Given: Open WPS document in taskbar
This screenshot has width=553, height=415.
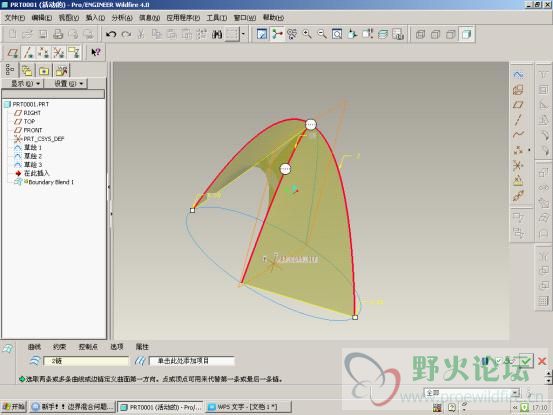Looking at the screenshot, I should click(249, 407).
